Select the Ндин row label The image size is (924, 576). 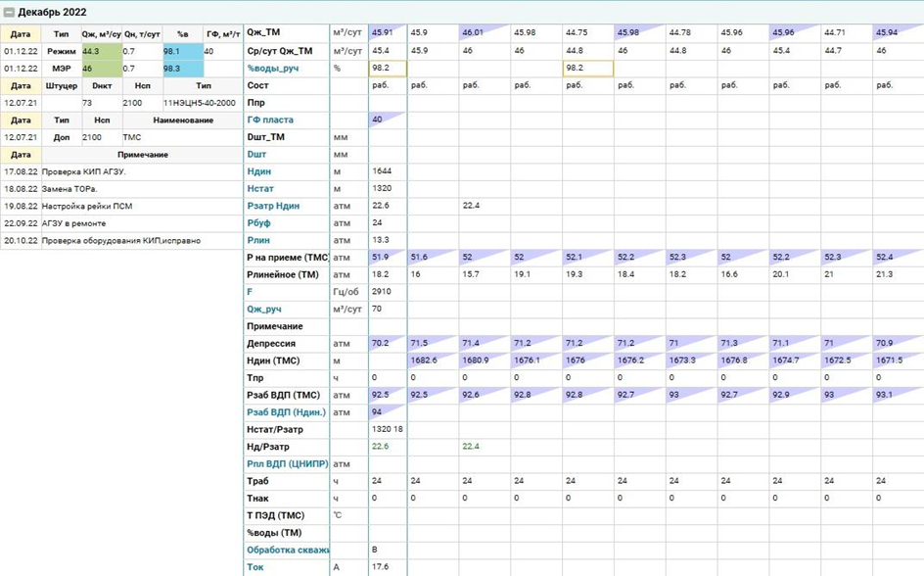point(257,171)
